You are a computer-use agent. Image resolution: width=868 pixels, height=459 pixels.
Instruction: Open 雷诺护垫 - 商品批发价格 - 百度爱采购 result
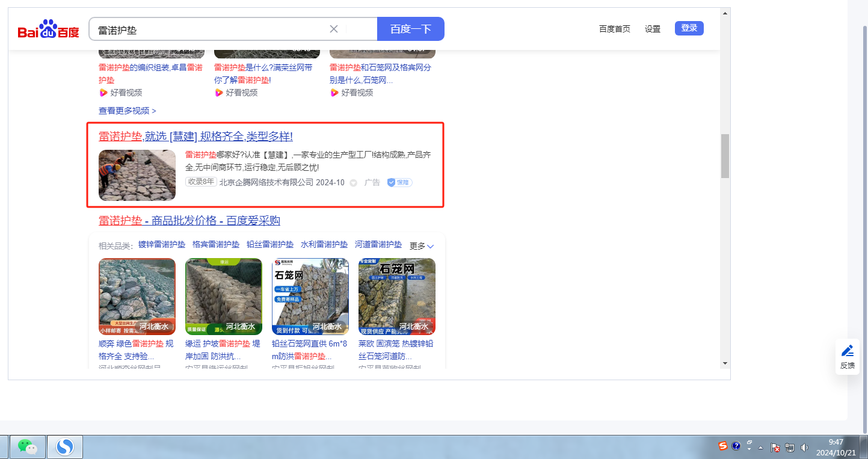pyautogui.click(x=189, y=221)
